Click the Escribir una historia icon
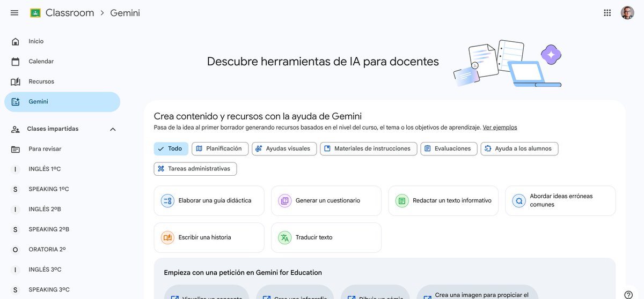 (167, 237)
